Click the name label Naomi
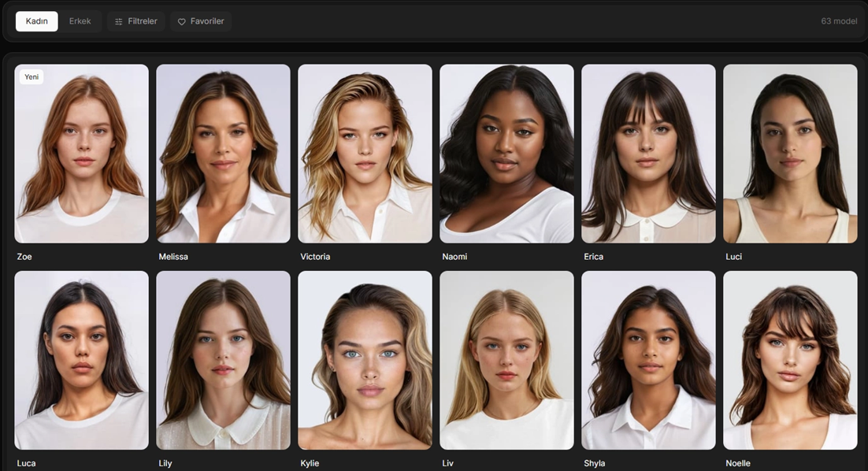This screenshot has height=471, width=868. click(454, 256)
